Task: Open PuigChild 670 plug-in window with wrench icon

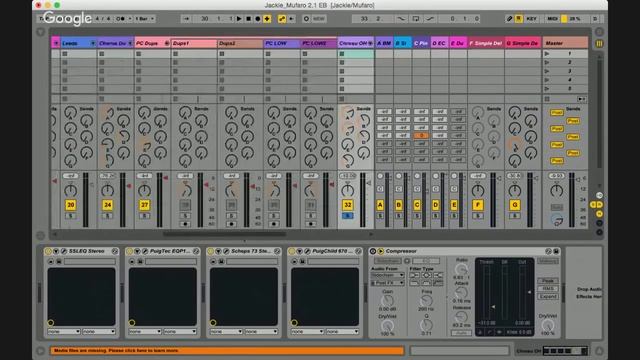Action: (307, 251)
